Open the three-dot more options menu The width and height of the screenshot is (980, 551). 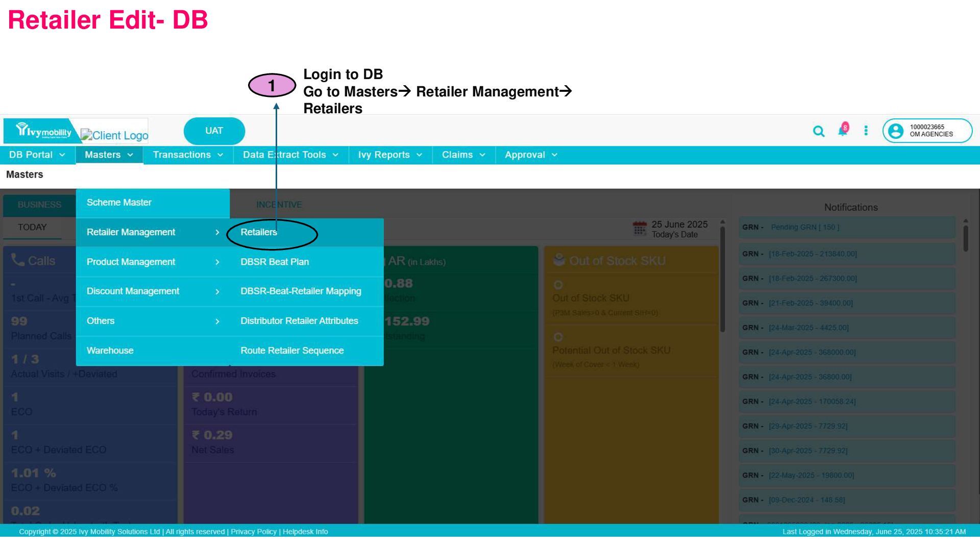866,131
